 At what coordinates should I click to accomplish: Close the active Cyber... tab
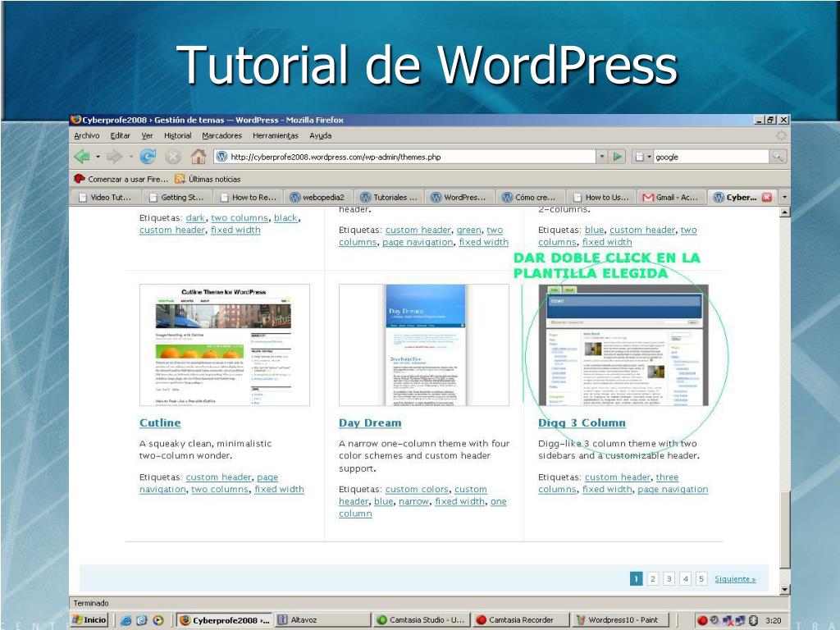(768, 197)
